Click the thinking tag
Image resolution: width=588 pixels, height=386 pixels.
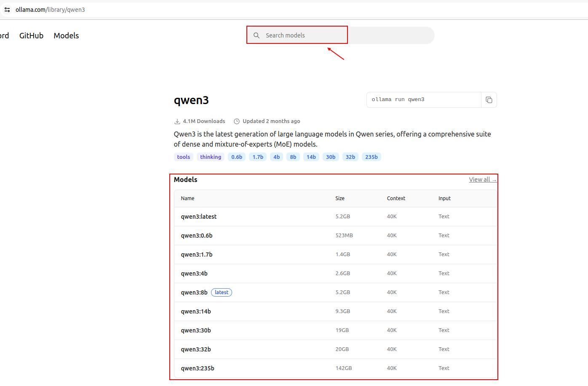point(211,157)
